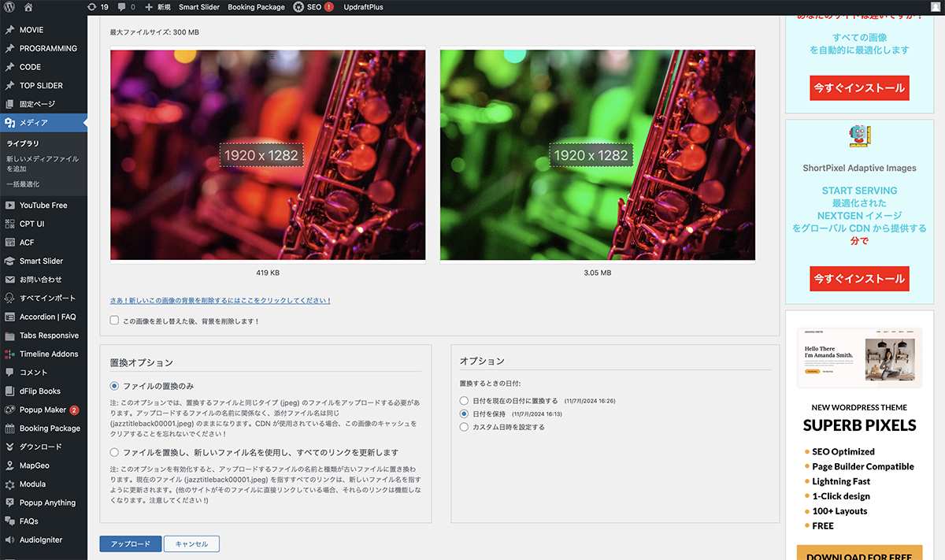Open the site home icon
Image resolution: width=945 pixels, height=560 pixels.
tap(28, 7)
